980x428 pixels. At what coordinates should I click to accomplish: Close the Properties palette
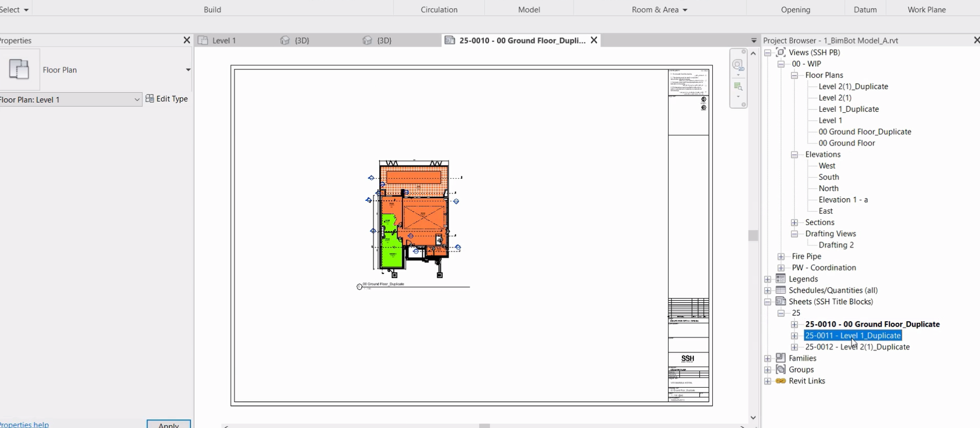coord(187,40)
